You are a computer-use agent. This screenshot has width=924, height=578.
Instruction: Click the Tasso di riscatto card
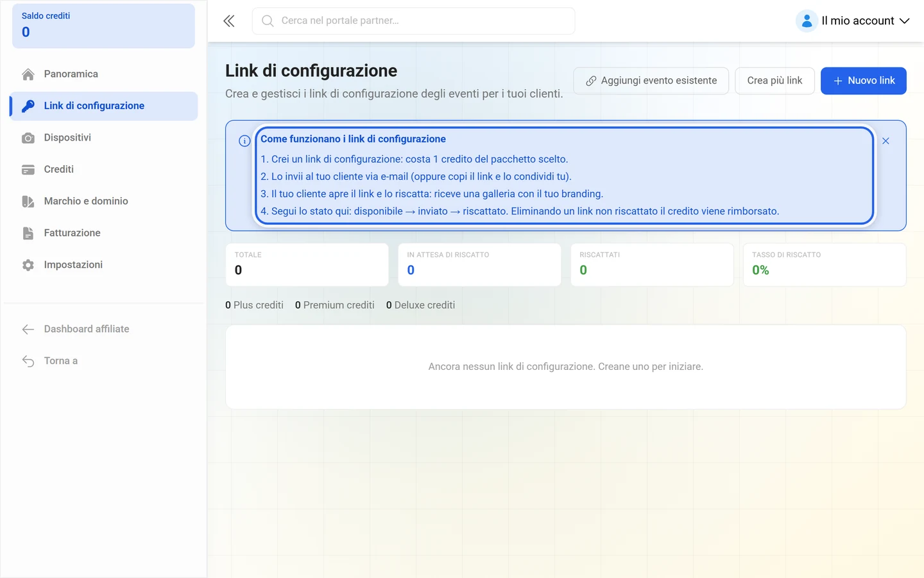point(825,265)
